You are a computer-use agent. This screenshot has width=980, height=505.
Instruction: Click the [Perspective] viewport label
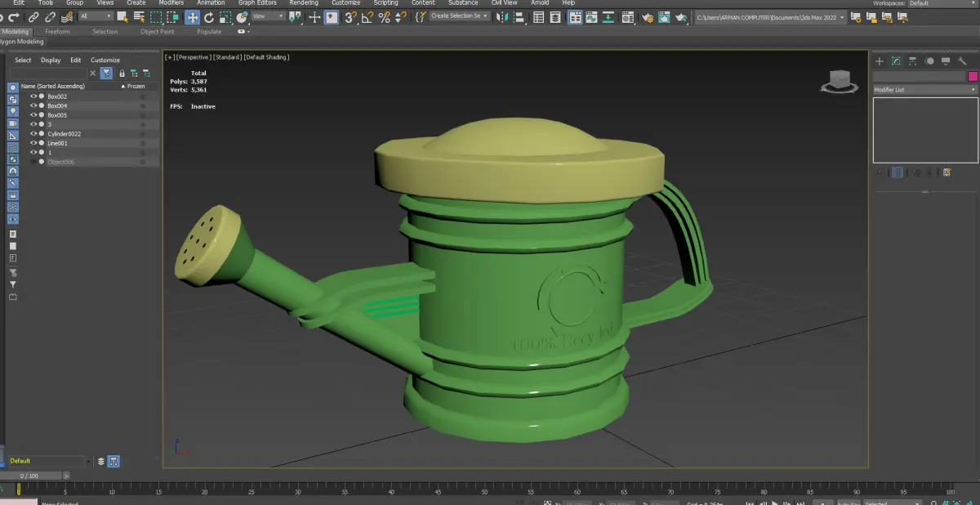194,57
